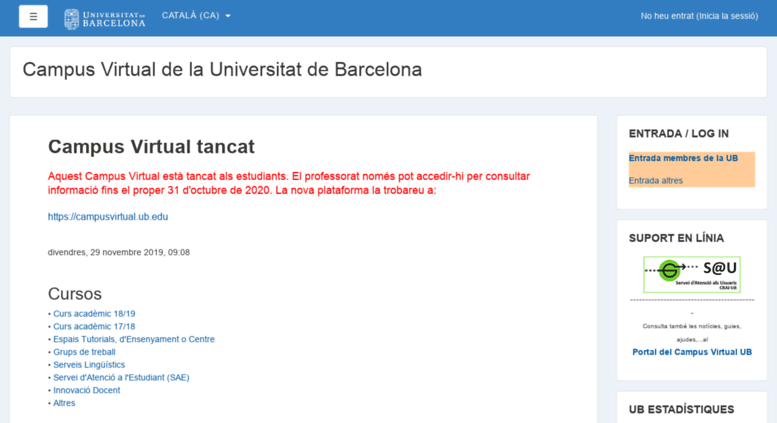Open the Innovació Docent category

(x=87, y=390)
